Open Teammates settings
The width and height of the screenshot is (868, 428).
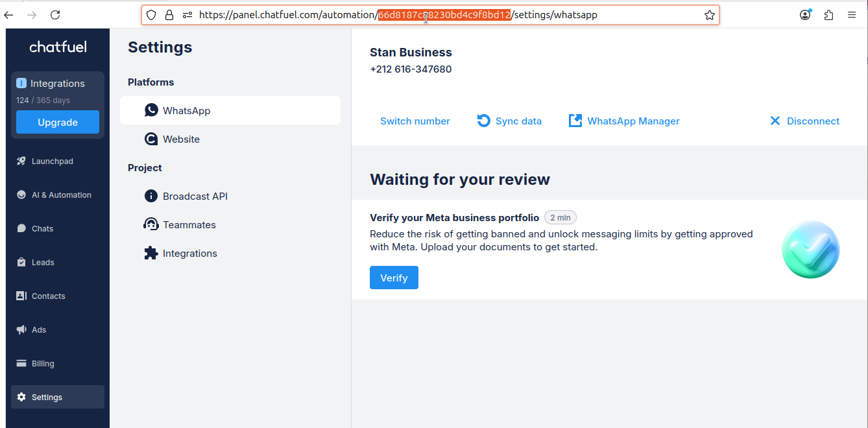(x=189, y=225)
